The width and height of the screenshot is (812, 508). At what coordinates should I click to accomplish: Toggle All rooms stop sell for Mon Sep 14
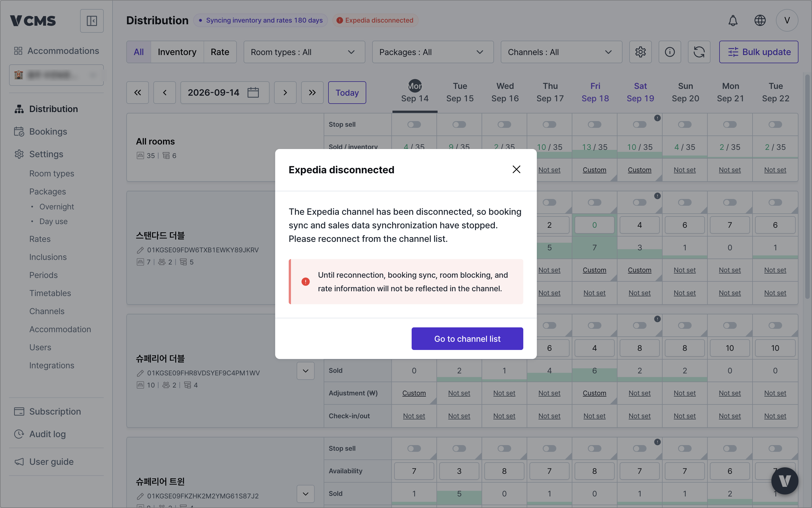tap(414, 125)
